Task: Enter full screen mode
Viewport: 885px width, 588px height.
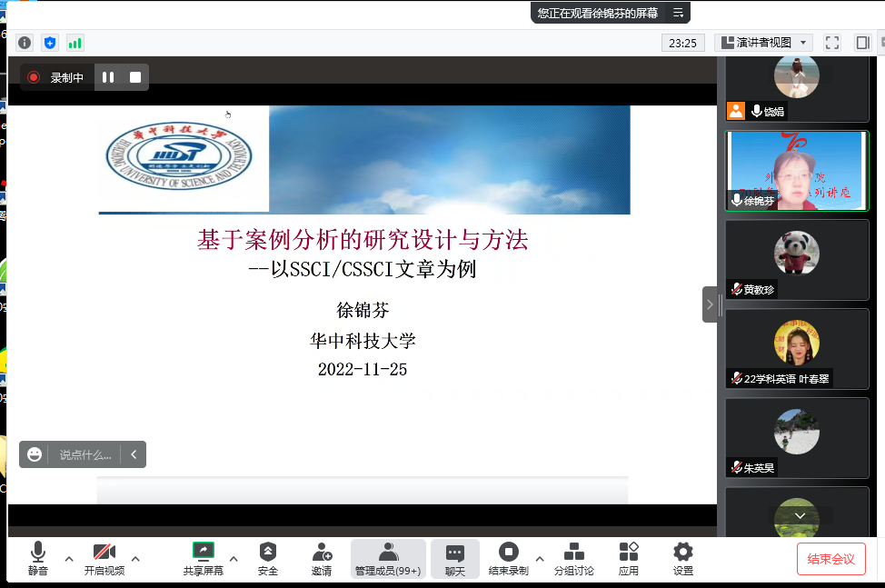Action: [x=831, y=43]
